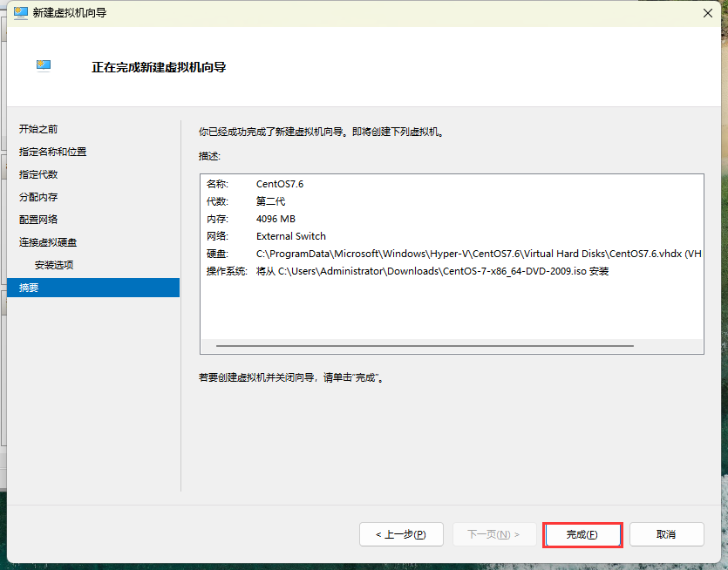Image resolution: width=728 pixels, height=570 pixels.
Task: Select the 网络 External Switch summary line
Action: coord(290,236)
